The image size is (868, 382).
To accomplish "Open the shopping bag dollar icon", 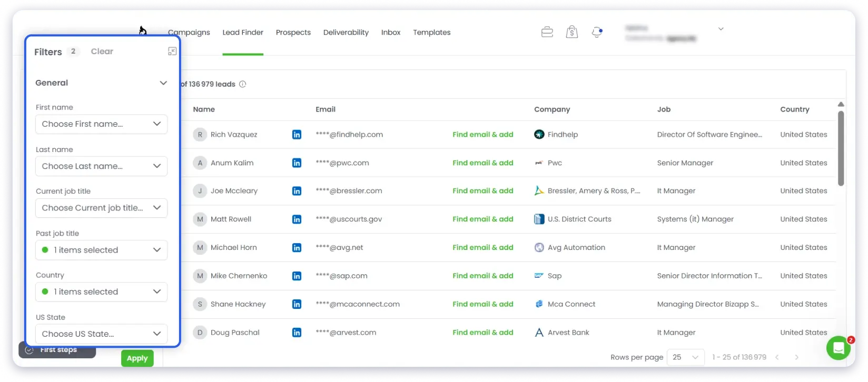I will point(572,32).
